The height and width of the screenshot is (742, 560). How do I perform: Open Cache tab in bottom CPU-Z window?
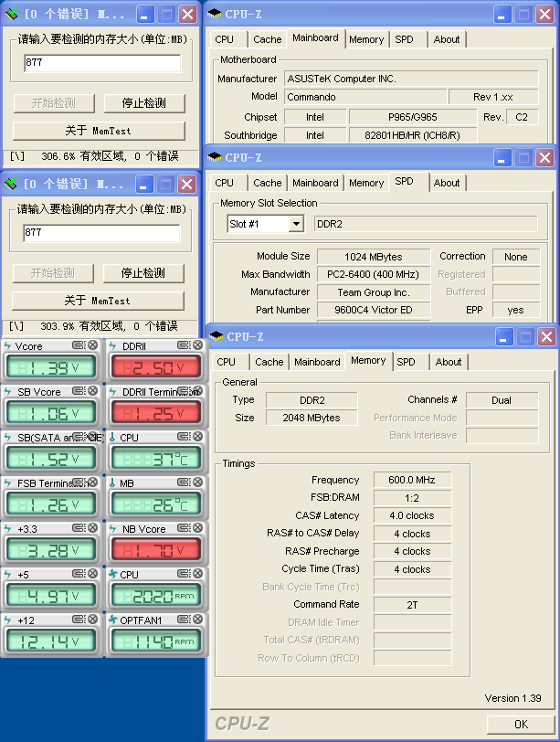tap(269, 362)
